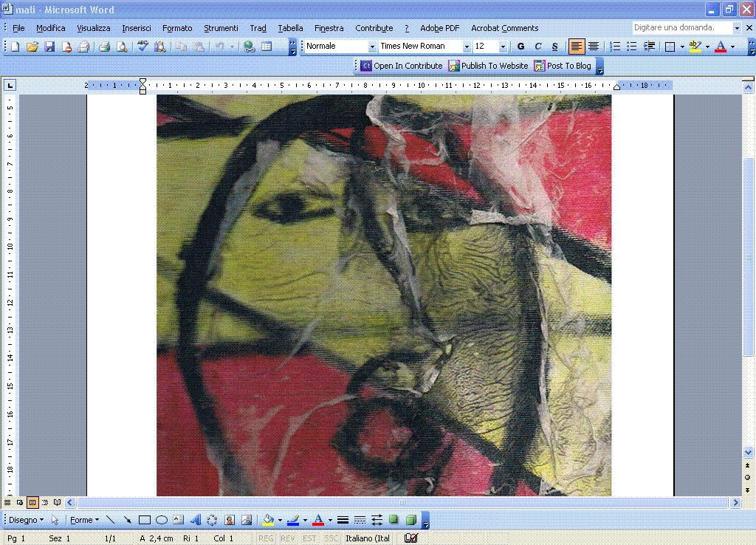Select objects with the drawing pointer tool
The height and width of the screenshot is (545, 756).
coord(55,520)
